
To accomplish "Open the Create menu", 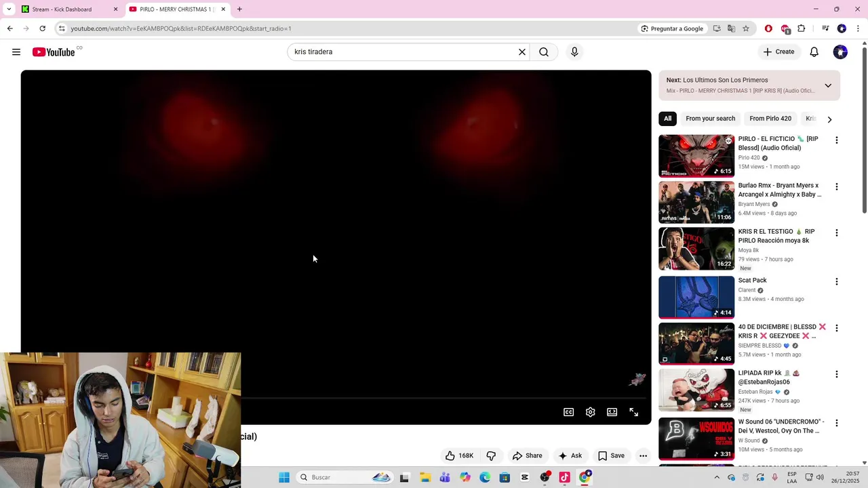I will [778, 52].
